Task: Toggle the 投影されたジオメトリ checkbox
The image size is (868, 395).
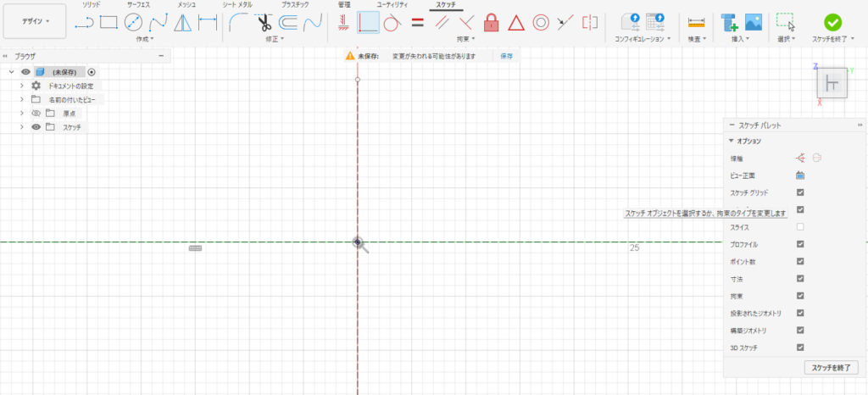Action: [x=800, y=313]
